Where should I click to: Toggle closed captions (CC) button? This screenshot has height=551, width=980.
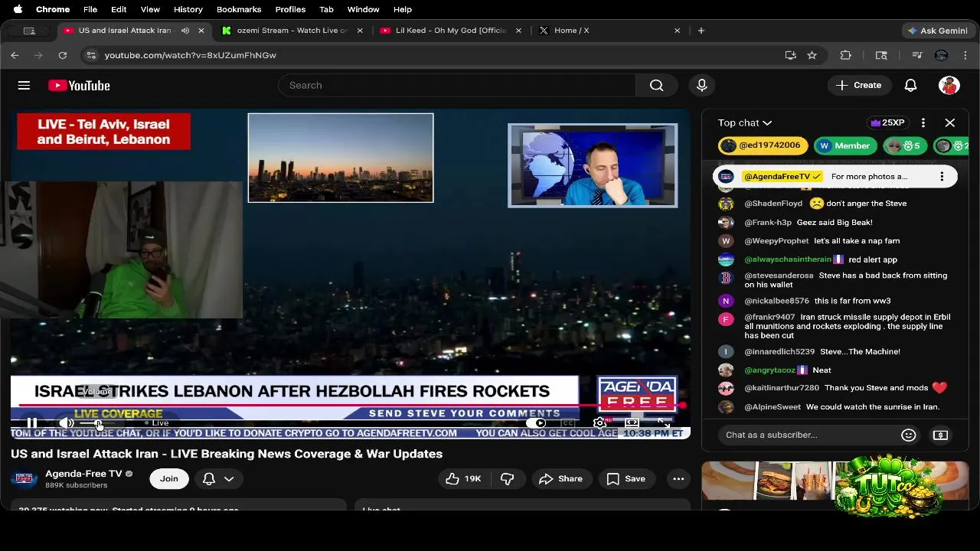point(568,422)
